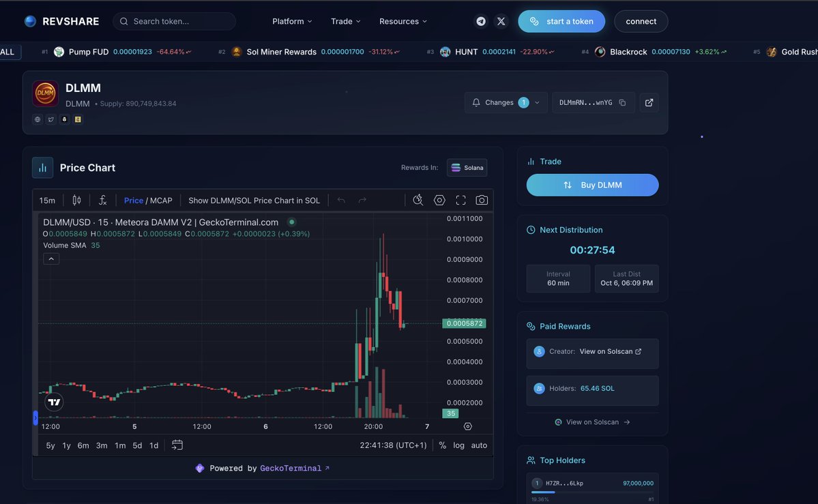818x504 pixels.
Task: Take chart snapshot with camera icon
Action: coord(482,201)
